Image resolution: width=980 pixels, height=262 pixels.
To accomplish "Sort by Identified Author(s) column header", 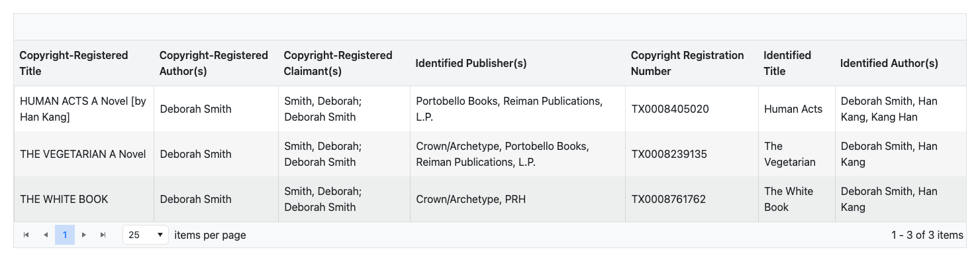I will (889, 63).
